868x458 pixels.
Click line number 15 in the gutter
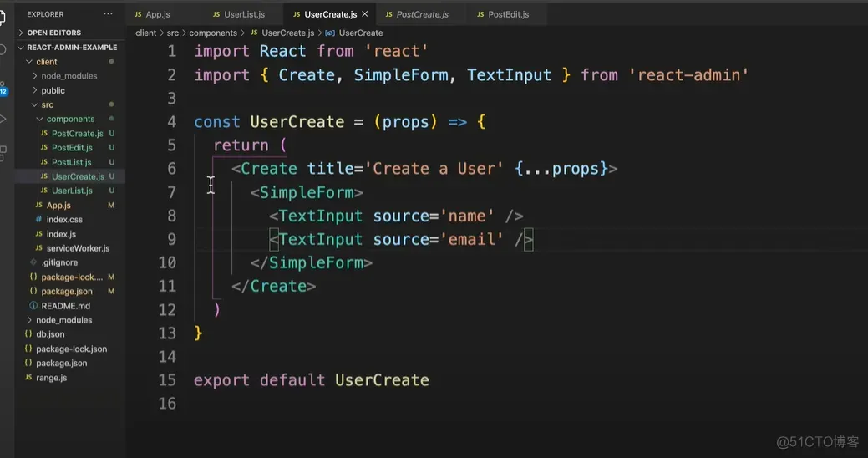click(167, 380)
